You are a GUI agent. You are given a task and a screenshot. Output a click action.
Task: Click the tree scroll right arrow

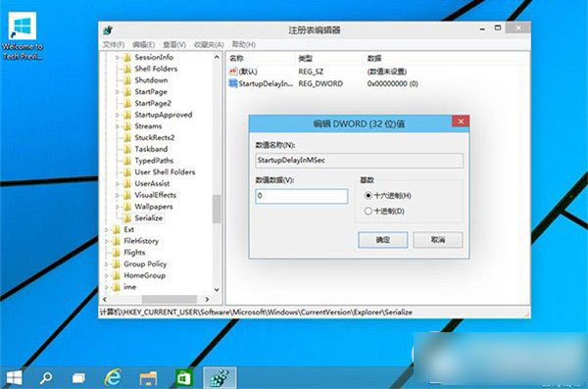click(207, 300)
